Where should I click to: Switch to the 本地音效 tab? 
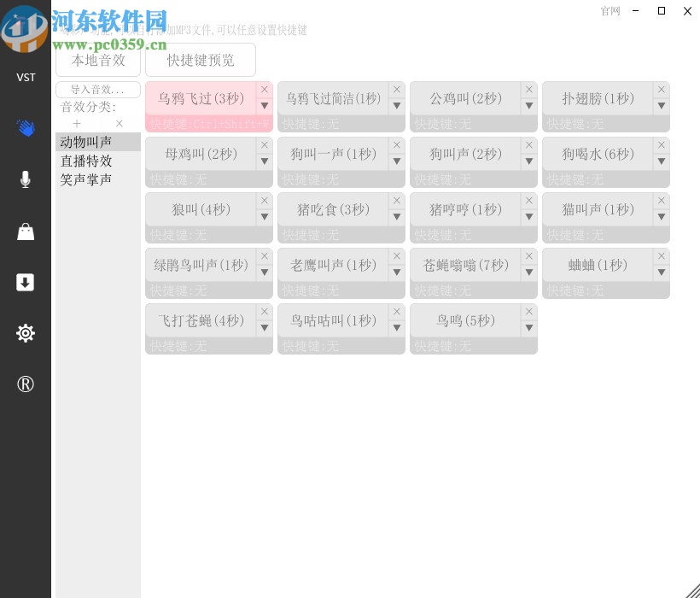coord(98,60)
